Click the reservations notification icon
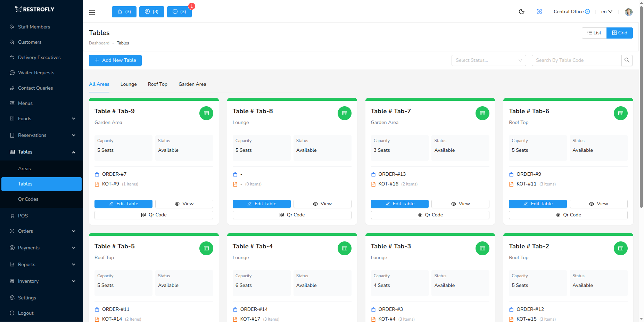Viewport: 644px width, 322px height. [152, 11]
